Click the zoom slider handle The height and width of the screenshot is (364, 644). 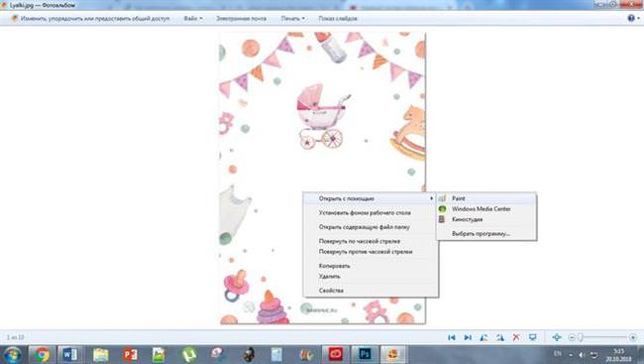[581, 337]
